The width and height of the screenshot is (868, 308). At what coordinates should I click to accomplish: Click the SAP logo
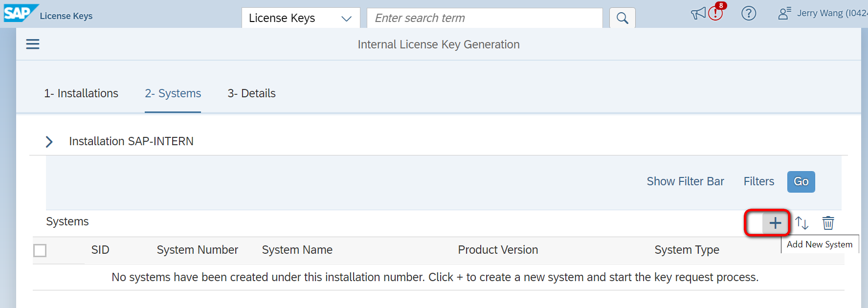point(20,13)
